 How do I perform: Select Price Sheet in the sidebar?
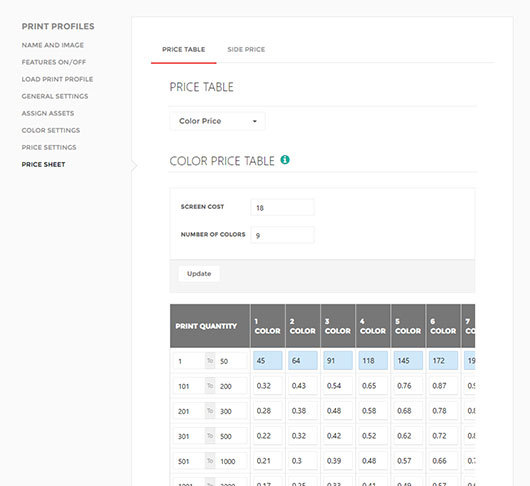coord(43,165)
